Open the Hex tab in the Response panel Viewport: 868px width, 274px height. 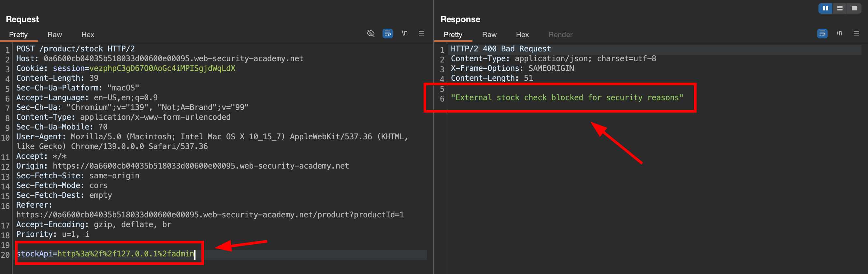(x=522, y=35)
